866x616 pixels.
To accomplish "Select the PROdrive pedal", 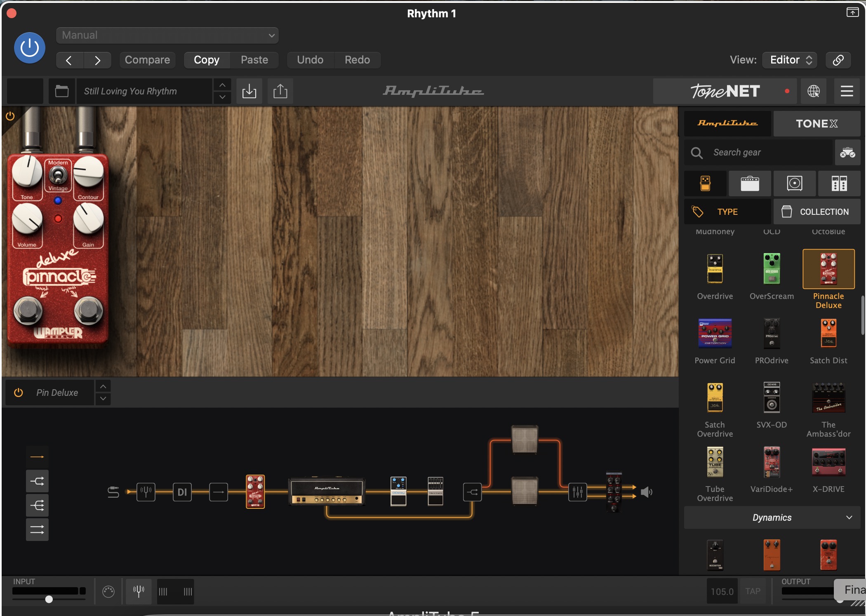I will (772, 333).
